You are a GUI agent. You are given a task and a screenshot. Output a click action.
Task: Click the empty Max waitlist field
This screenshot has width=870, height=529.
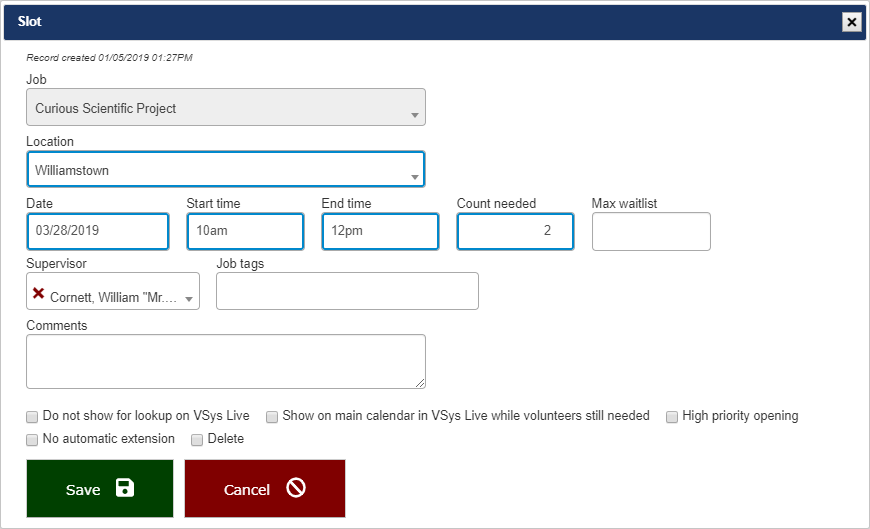coord(651,231)
